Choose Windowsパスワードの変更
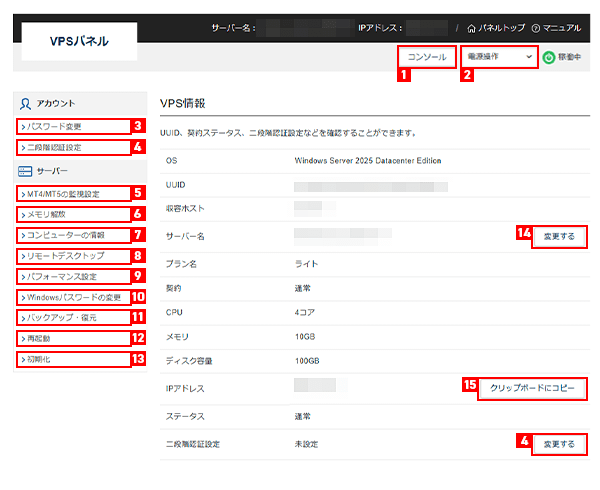600x490 pixels. 72,297
